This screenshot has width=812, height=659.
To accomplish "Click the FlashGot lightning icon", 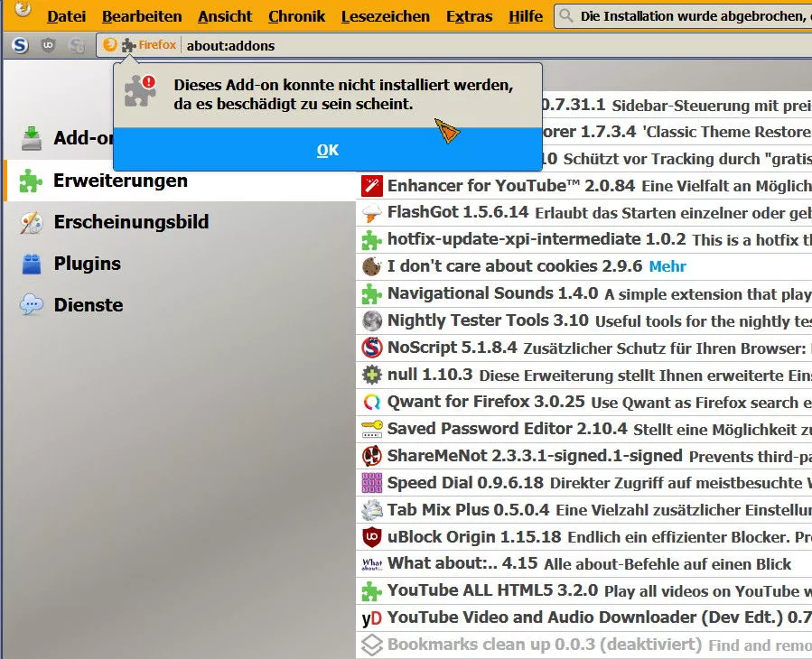I will [x=372, y=213].
